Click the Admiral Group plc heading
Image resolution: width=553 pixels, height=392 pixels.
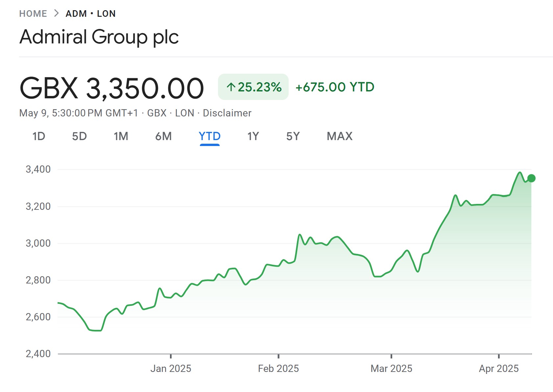coord(99,37)
